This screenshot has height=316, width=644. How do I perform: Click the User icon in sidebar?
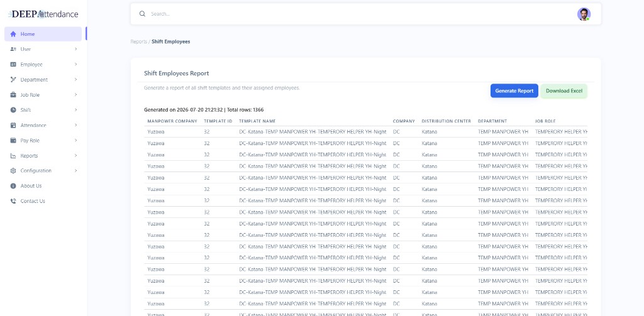point(13,49)
